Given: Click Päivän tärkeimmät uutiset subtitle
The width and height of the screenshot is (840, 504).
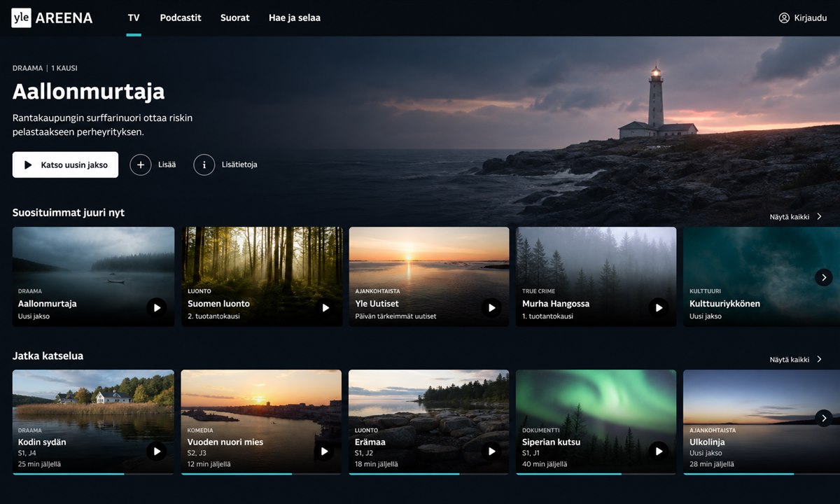Looking at the screenshot, I should [395, 316].
